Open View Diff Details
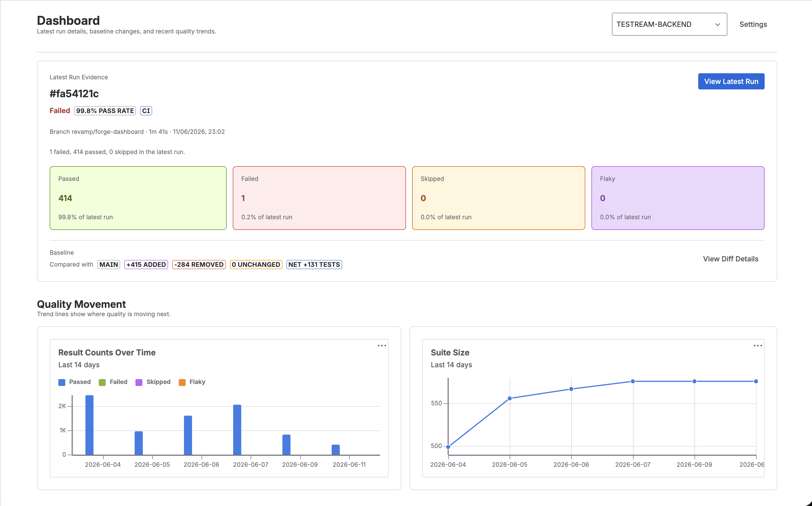812x506 pixels. [x=730, y=259]
